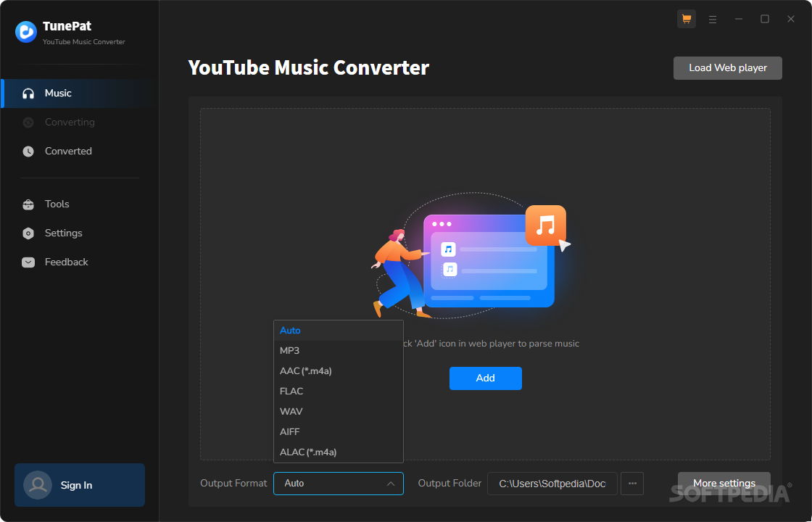
Task: Choose AIFF output format
Action: pyautogui.click(x=338, y=431)
